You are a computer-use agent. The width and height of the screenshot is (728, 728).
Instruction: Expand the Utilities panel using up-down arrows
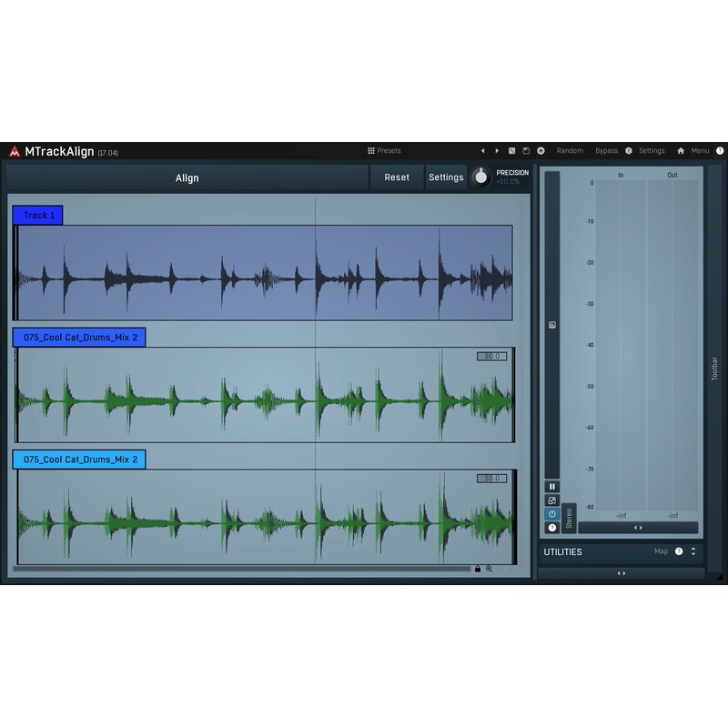pos(693,551)
